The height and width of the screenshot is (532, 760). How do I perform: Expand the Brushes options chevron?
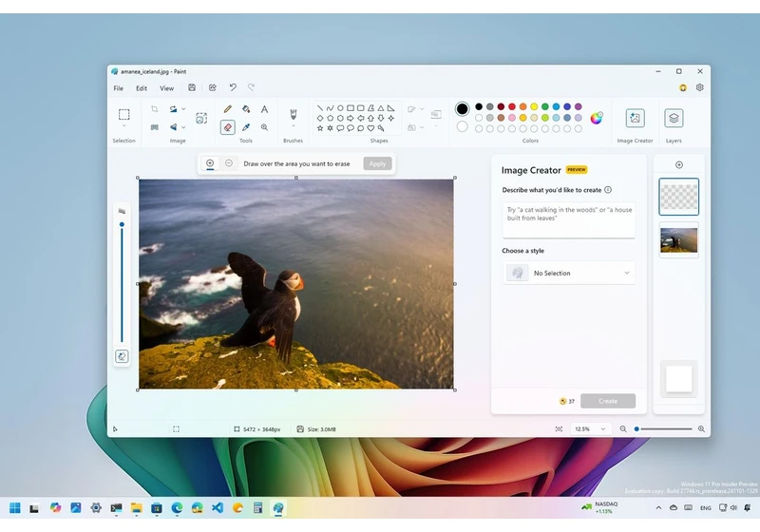[x=293, y=126]
